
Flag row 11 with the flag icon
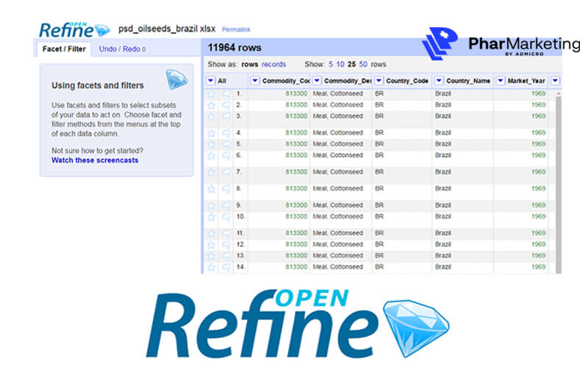click(x=226, y=233)
